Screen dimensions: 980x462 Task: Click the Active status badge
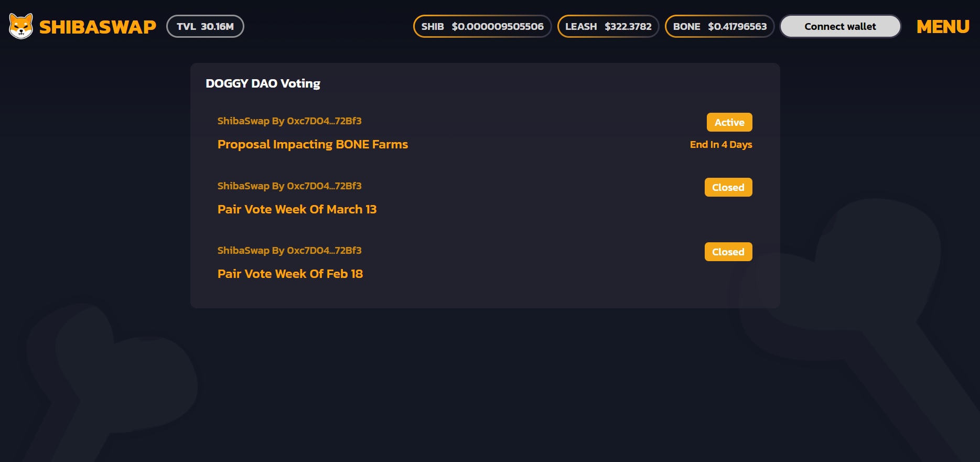729,122
